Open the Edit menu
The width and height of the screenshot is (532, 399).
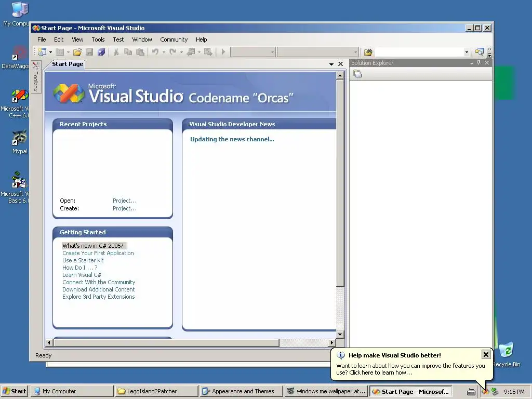click(59, 39)
